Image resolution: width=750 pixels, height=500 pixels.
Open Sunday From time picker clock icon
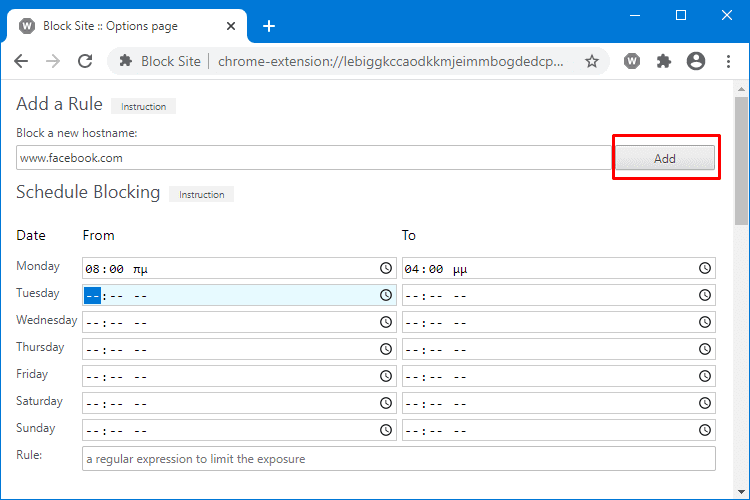(386, 430)
